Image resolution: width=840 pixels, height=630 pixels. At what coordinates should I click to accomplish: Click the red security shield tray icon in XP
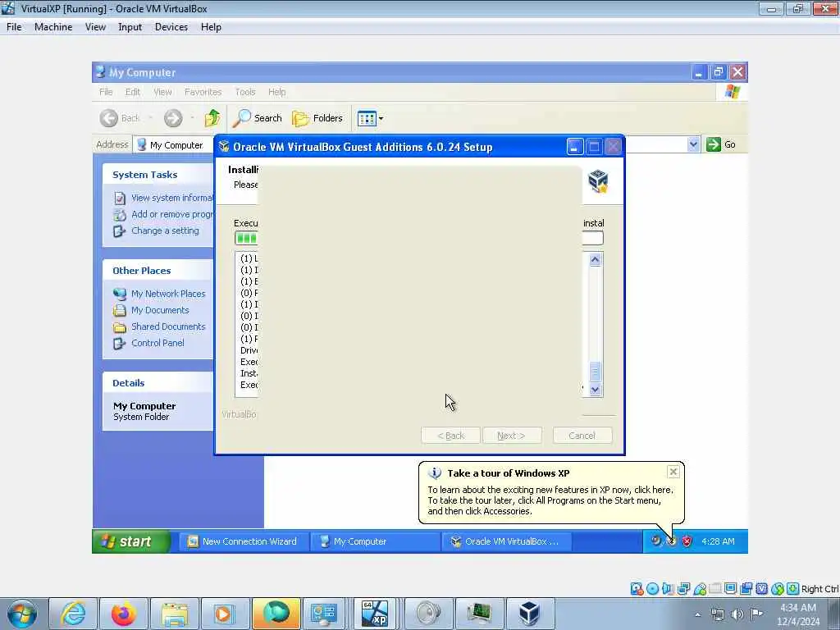pyautogui.click(x=687, y=541)
